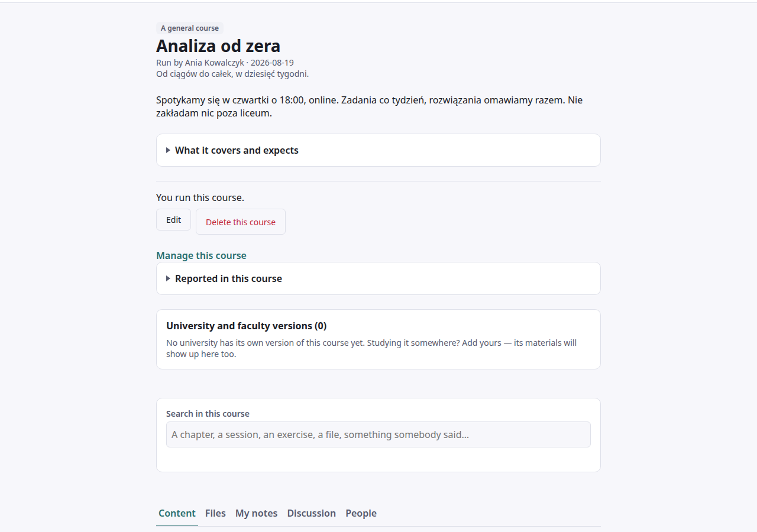Screen dimensions: 757x532
Task: Go to the Discussion tab
Action: tap(311, 513)
